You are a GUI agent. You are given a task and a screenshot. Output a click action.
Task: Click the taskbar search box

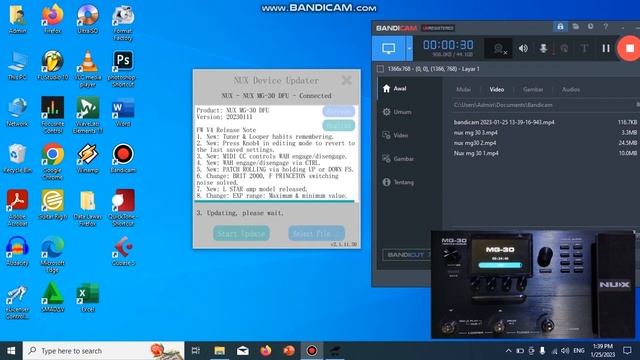(x=103, y=351)
